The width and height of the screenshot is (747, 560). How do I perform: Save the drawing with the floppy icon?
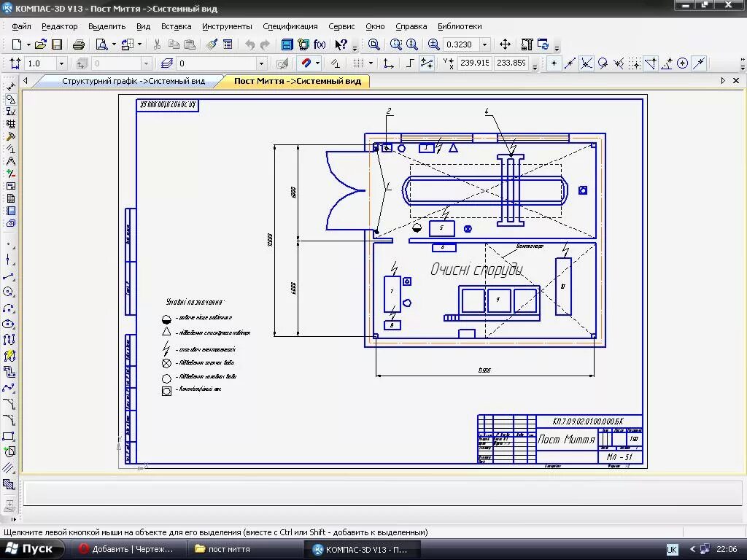tap(57, 44)
